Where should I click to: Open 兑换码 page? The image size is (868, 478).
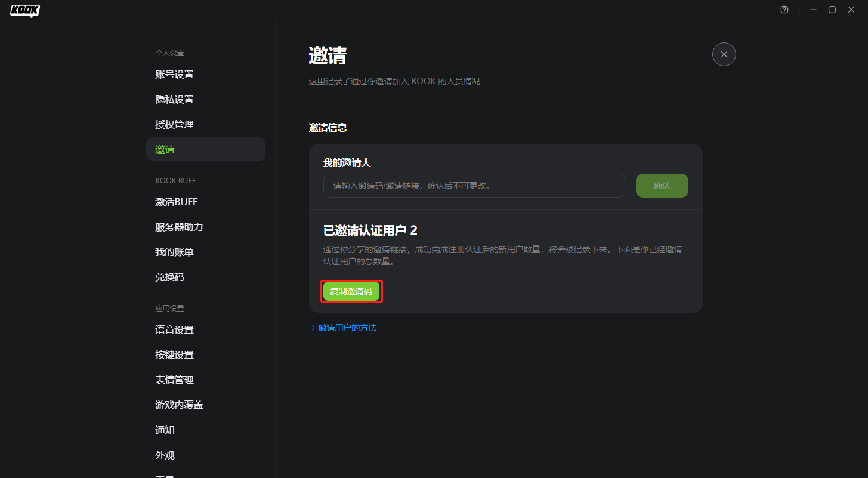206,277
